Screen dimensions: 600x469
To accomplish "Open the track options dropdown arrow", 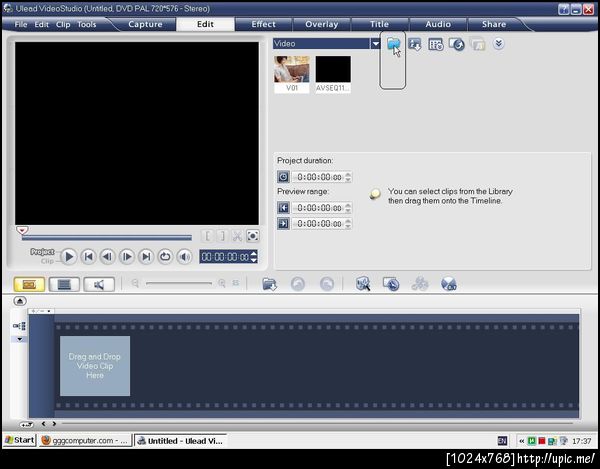I will click(x=19, y=339).
